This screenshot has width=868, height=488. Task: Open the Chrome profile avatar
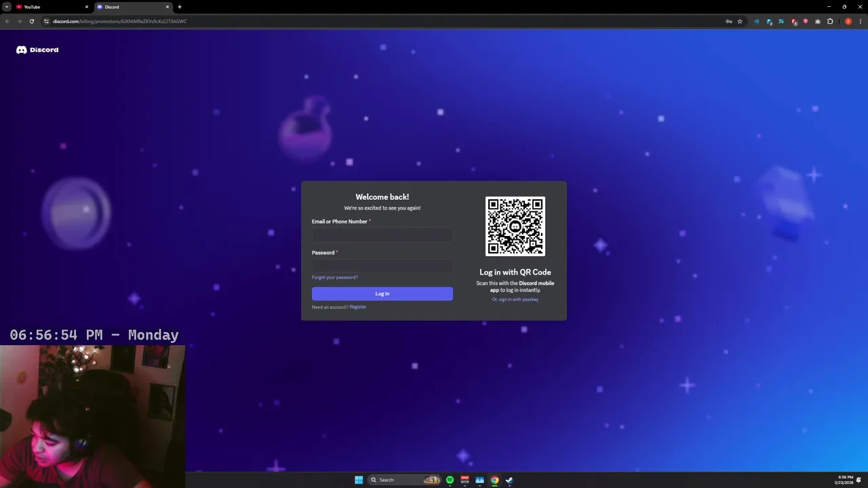point(848,21)
